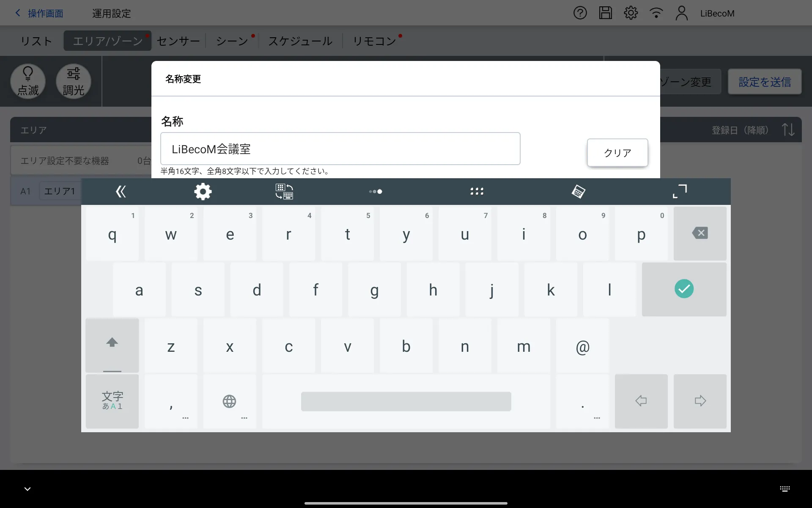Toggle input mode with 文字 key
812x508 pixels.
coord(112,401)
